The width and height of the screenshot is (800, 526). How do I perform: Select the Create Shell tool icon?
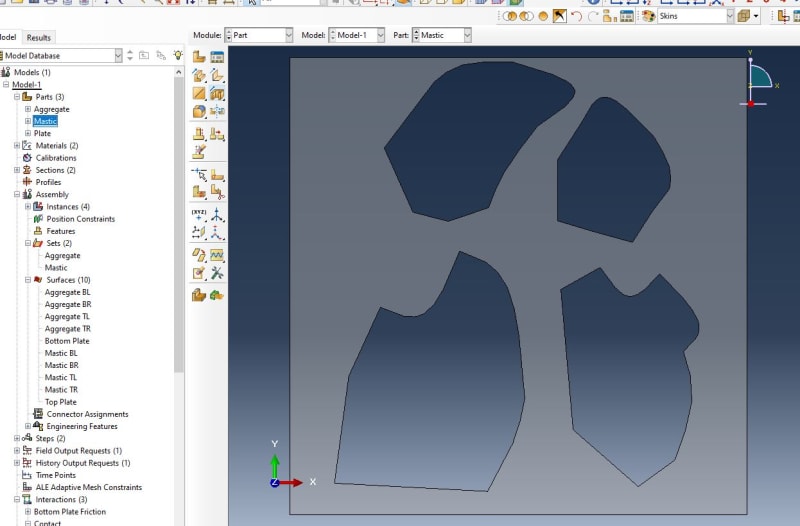pos(217,76)
